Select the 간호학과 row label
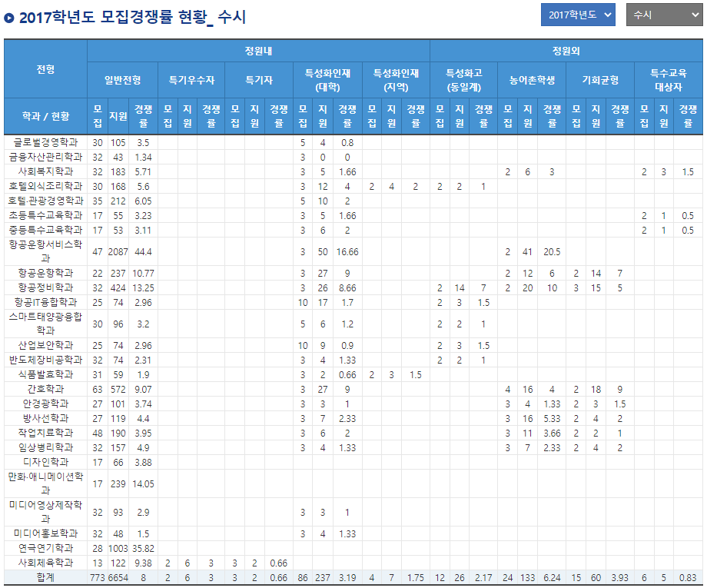Viewport: 707px width, 588px height. (45, 389)
